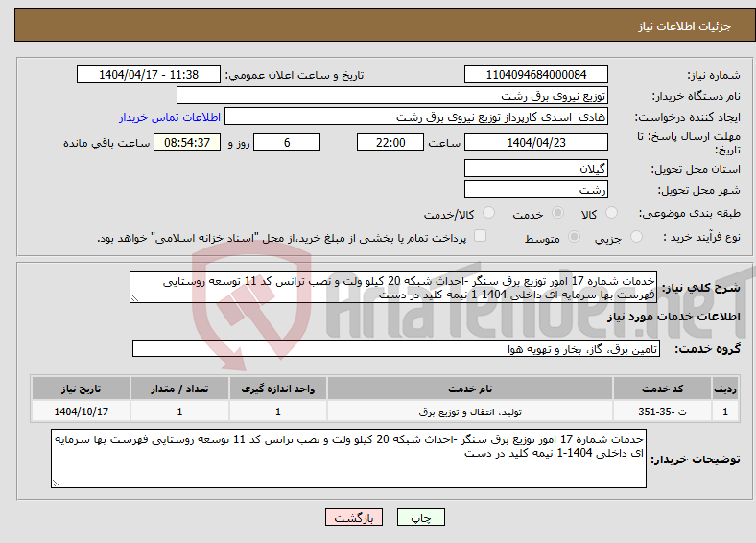Click the تاریخ نیاز column header

pos(81,389)
